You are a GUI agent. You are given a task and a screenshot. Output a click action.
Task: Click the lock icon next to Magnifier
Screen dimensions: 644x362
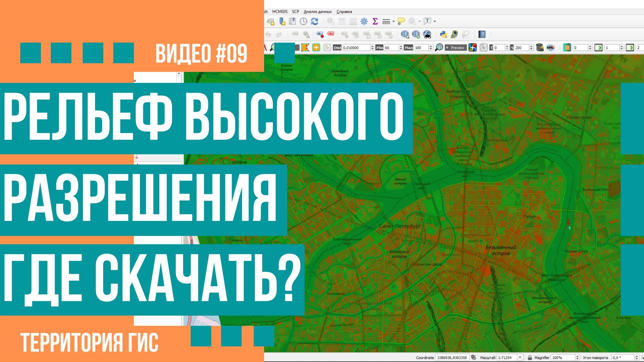530,357
